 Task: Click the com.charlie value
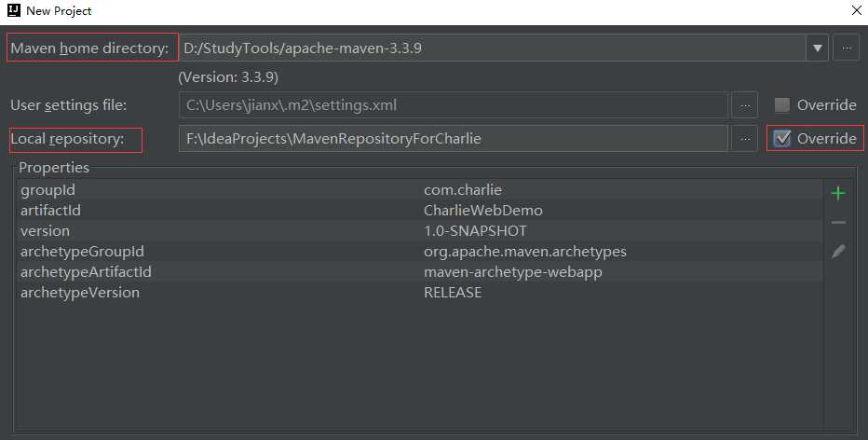pyautogui.click(x=463, y=190)
